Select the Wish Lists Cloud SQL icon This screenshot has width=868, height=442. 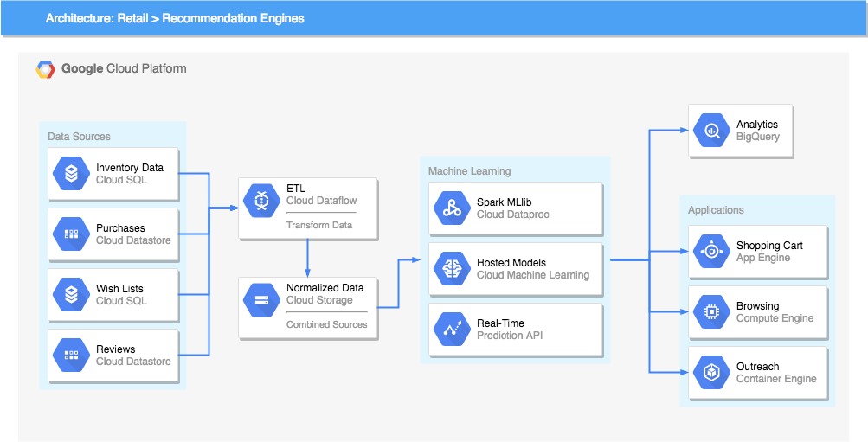pos(72,294)
